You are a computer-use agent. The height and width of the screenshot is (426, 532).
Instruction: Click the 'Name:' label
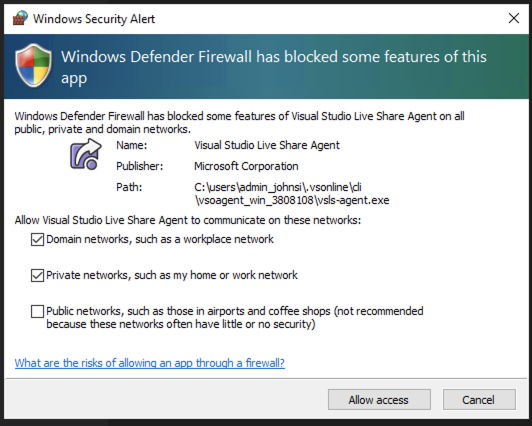(132, 145)
